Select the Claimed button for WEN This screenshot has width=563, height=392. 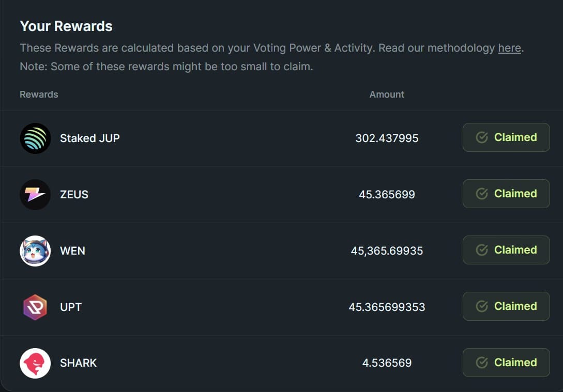[506, 250]
